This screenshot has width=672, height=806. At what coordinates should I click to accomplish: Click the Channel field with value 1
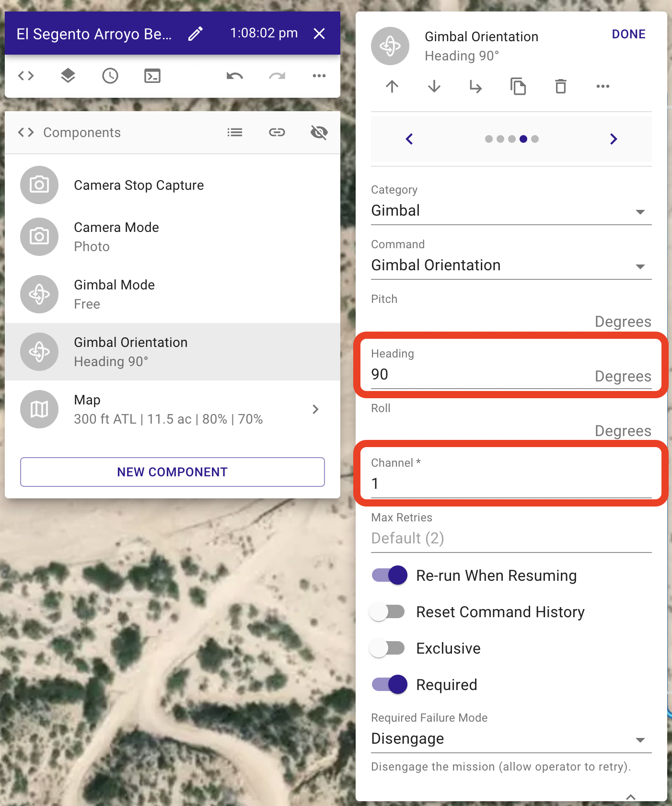click(511, 484)
